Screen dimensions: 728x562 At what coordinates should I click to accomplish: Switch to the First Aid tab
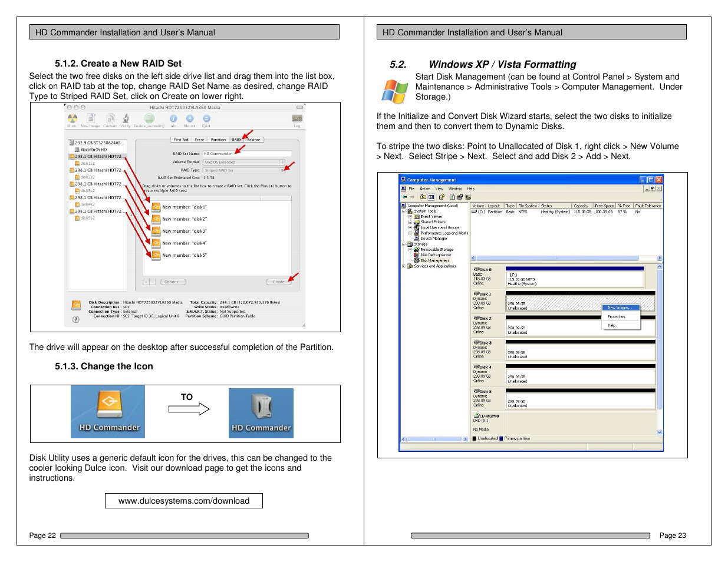tap(181, 140)
